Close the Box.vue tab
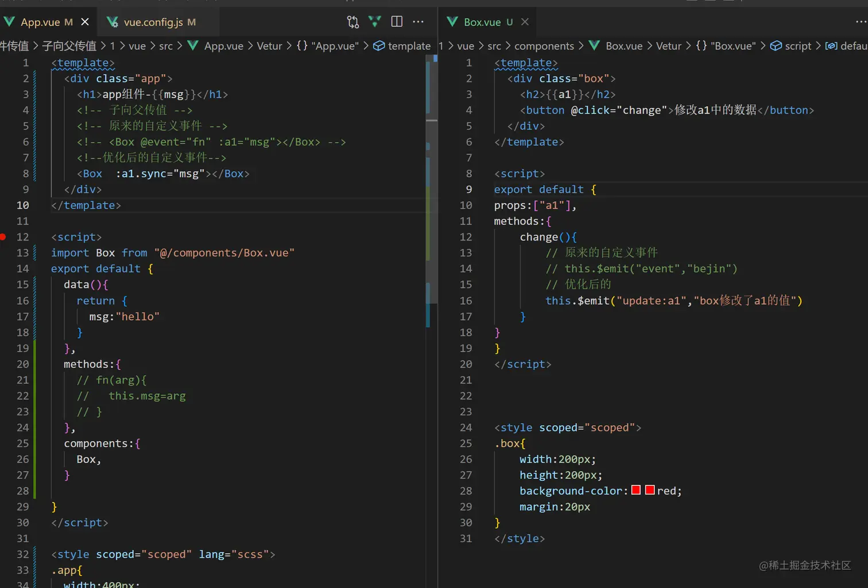This screenshot has height=588, width=868. click(x=525, y=22)
